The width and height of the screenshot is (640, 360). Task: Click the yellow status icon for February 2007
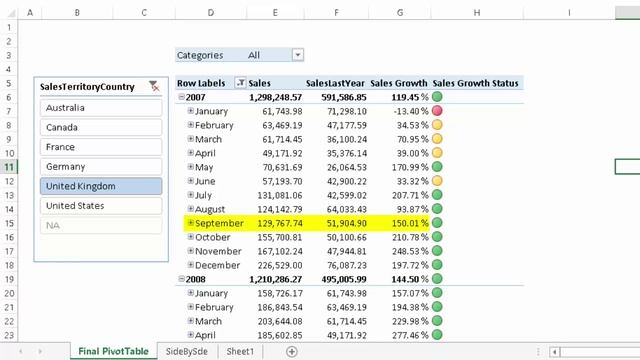(437, 124)
